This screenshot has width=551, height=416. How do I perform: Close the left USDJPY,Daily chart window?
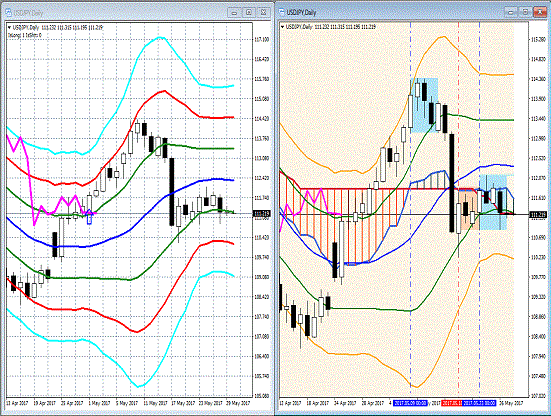tap(264, 13)
